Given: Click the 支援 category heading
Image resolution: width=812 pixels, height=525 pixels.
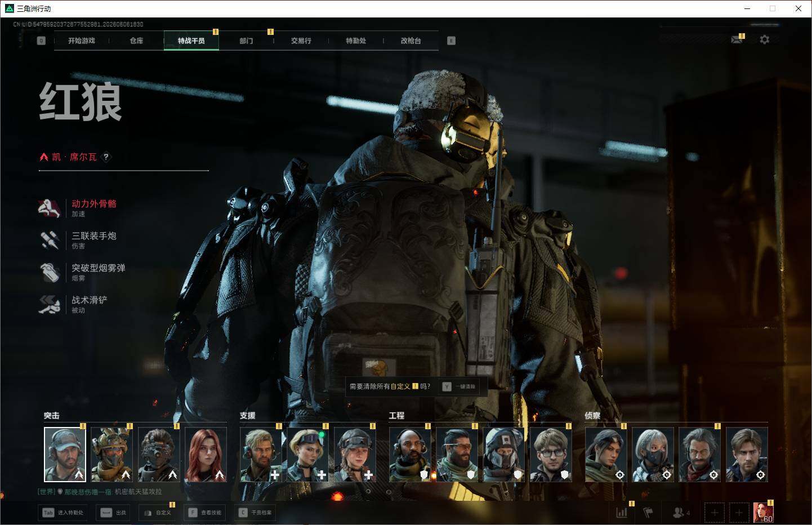Looking at the screenshot, I should [248, 416].
